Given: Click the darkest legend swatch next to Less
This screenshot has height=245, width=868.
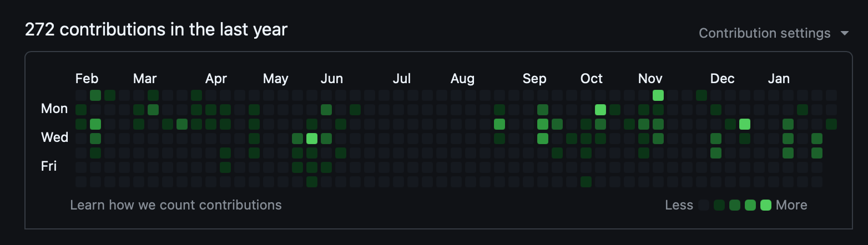Looking at the screenshot, I should (704, 206).
